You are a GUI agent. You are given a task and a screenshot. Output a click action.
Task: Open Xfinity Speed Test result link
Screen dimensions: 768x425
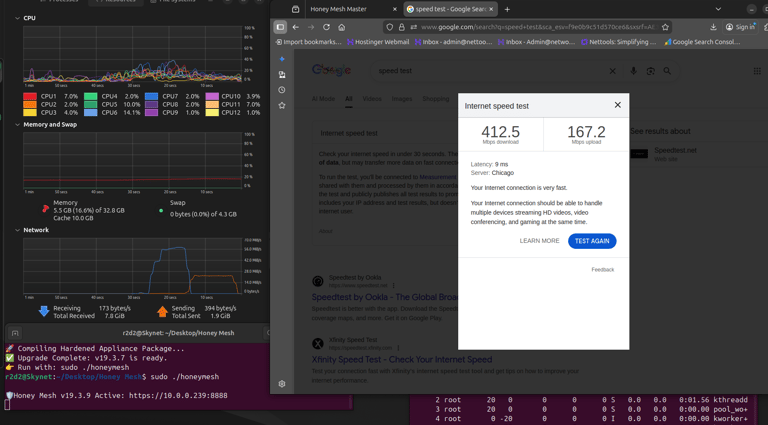pyautogui.click(x=402, y=359)
